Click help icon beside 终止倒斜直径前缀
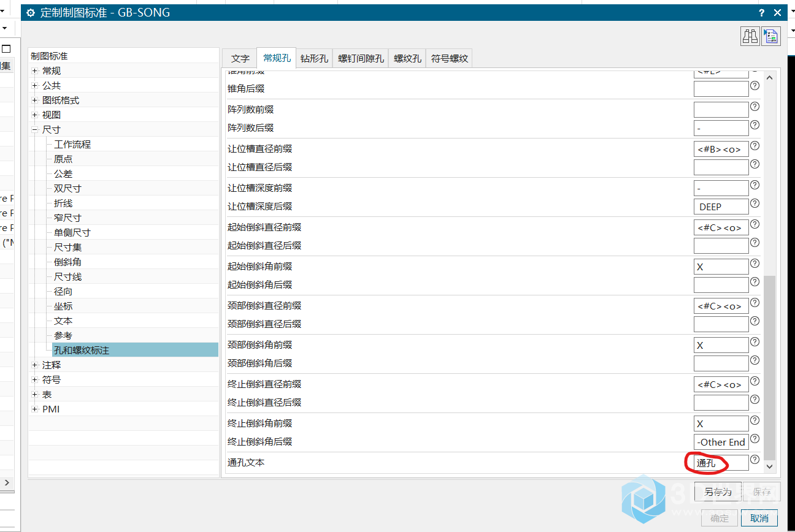 click(755, 381)
